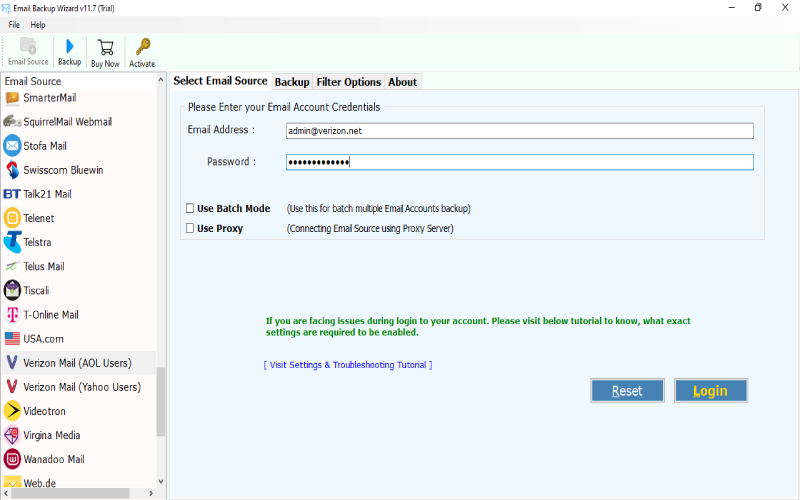The width and height of the screenshot is (800, 500).
Task: Open Visit Settings & Troubleshooting Tutorial link
Action: coord(348,365)
